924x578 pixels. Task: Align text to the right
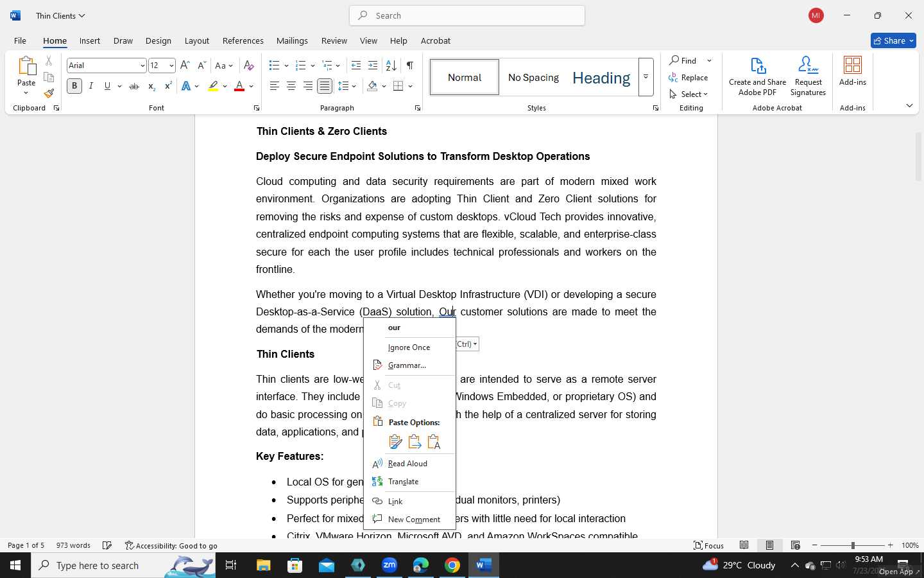tap(308, 86)
